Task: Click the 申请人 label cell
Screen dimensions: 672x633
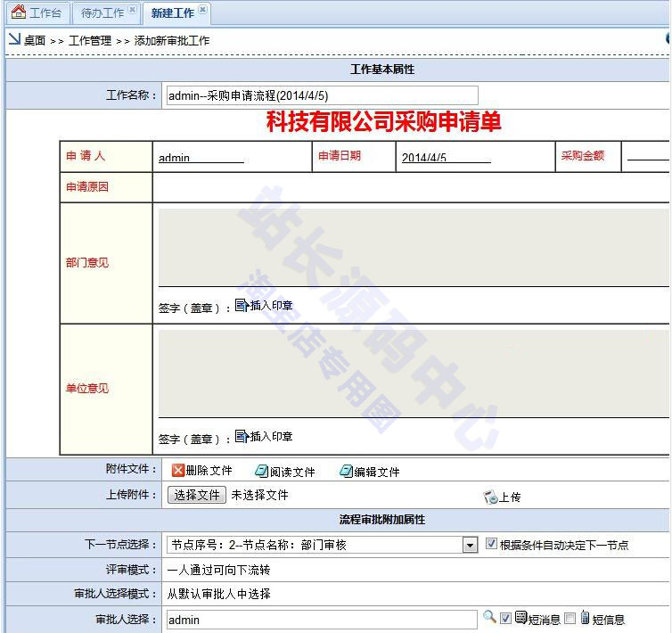Action: pyautogui.click(x=106, y=157)
